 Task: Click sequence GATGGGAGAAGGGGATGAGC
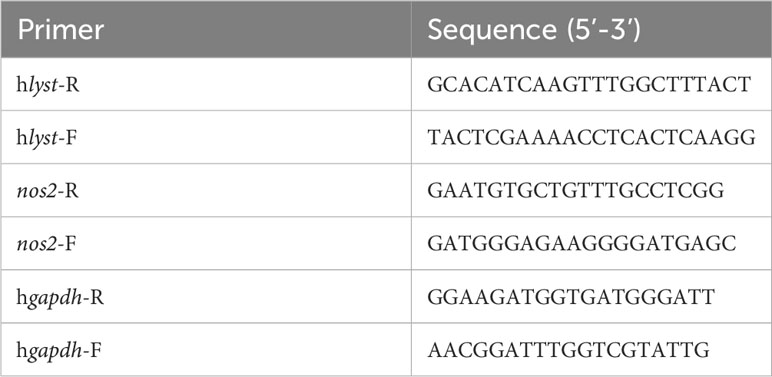[x=581, y=244]
